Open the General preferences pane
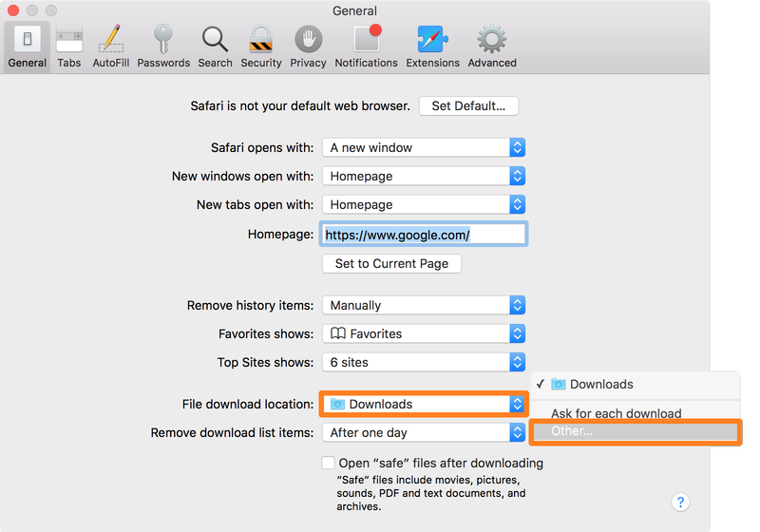The height and width of the screenshot is (532, 760). click(28, 47)
